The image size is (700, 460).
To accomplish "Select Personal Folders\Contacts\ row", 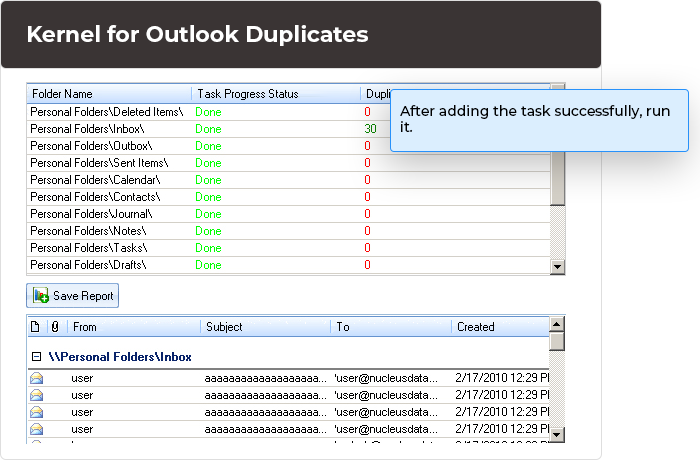I will (288, 197).
